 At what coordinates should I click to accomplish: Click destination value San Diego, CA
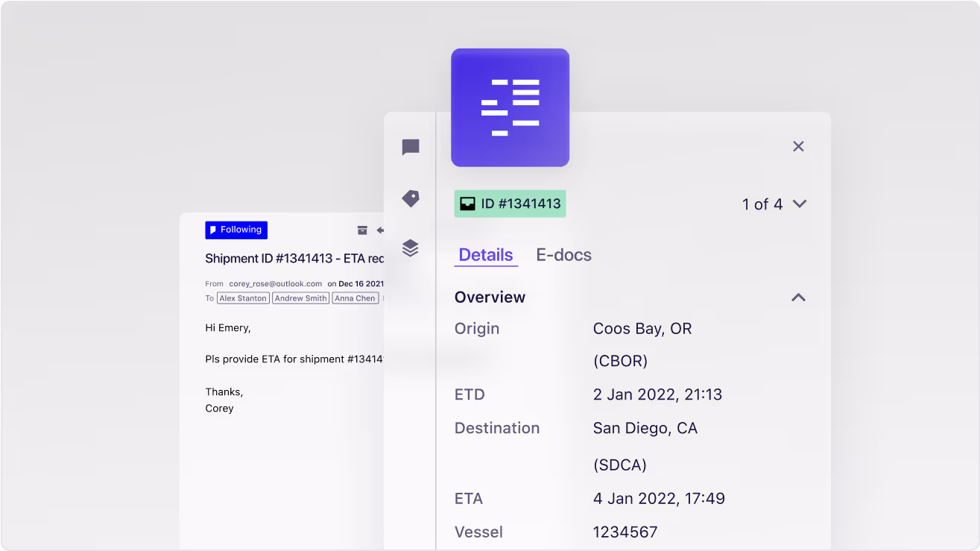645,428
